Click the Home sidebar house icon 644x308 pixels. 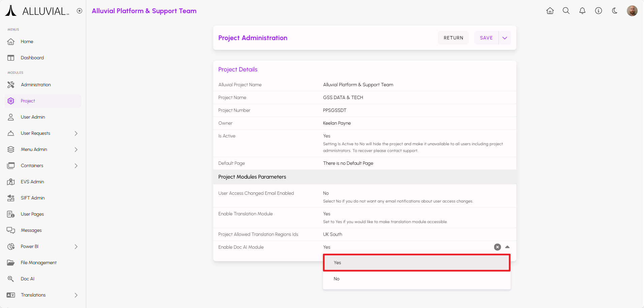click(11, 42)
